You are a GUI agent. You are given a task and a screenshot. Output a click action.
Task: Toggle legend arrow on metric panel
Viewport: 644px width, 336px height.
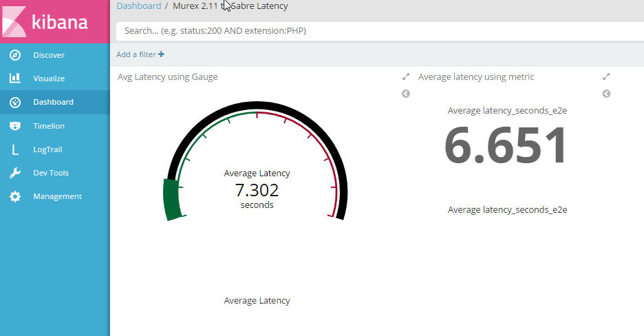point(606,94)
